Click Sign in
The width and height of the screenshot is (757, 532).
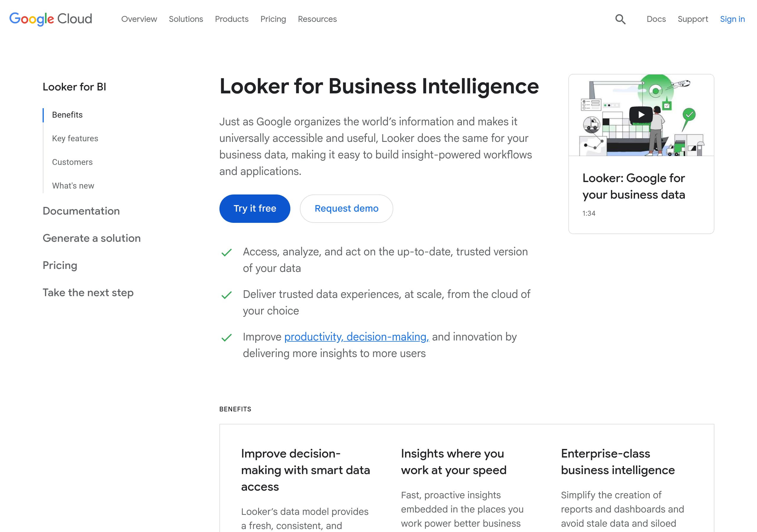pos(732,19)
